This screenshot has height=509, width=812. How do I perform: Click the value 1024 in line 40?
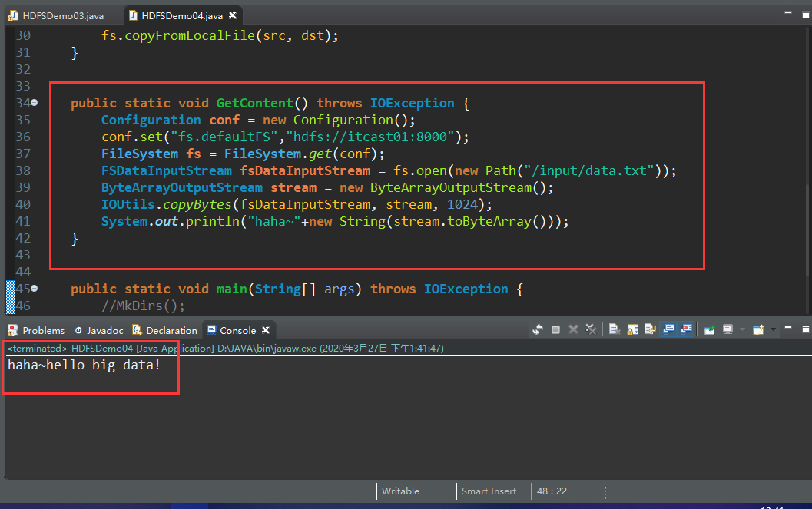(462, 204)
